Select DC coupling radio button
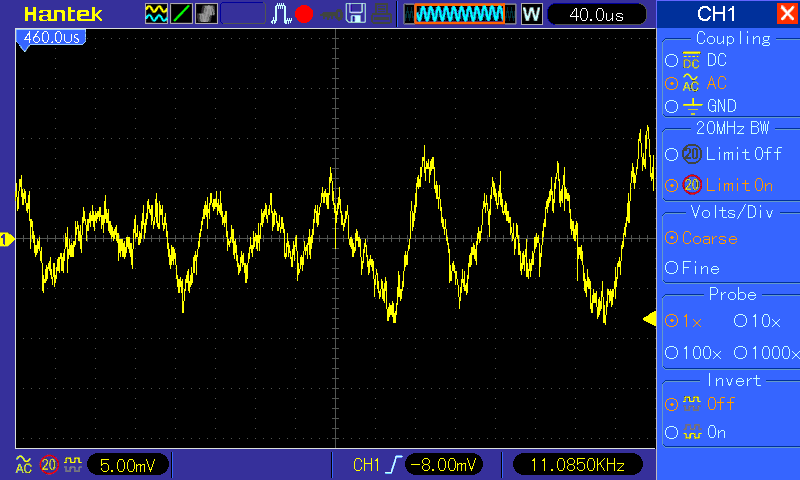 point(671,61)
